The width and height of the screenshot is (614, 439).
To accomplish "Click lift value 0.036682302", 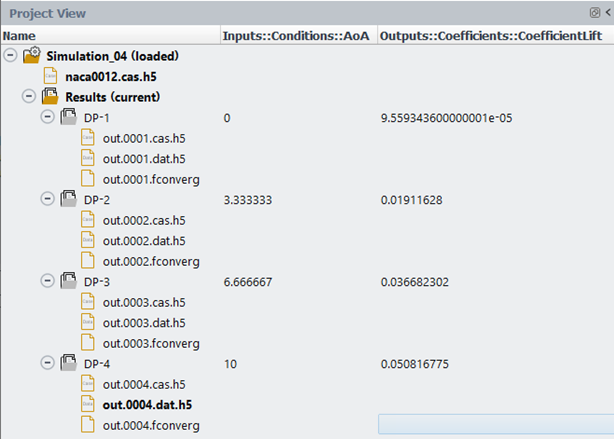I will [x=415, y=282].
